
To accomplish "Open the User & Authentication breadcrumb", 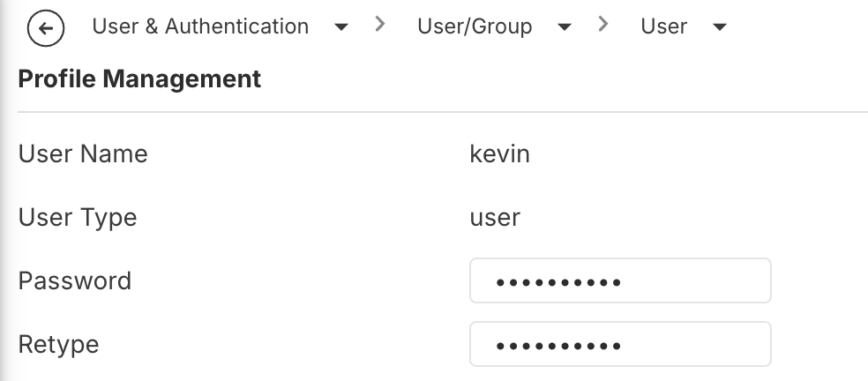I will [200, 26].
